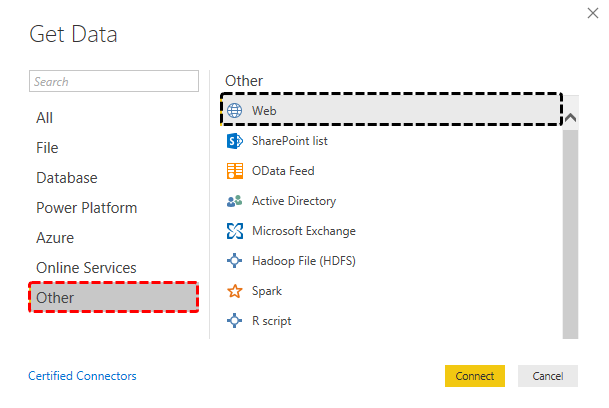Select the Web connector text
This screenshot has height=408, width=609.
[x=264, y=111]
